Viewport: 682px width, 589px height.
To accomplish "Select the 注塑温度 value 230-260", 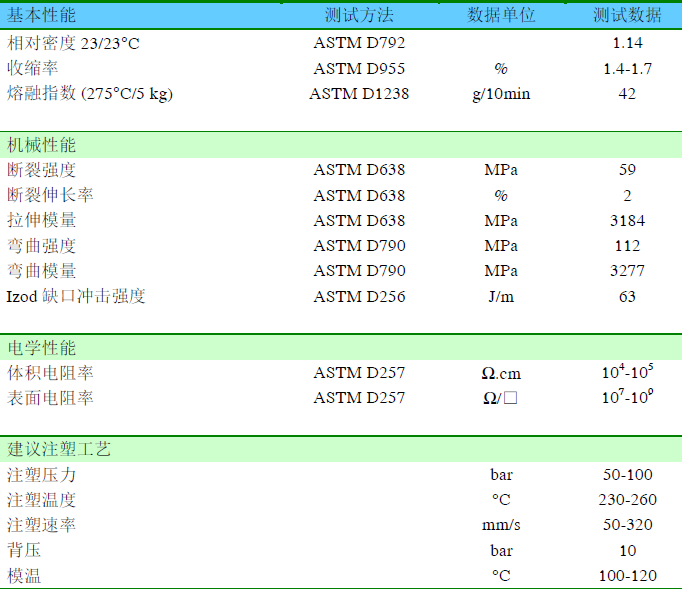I will [x=627, y=500].
